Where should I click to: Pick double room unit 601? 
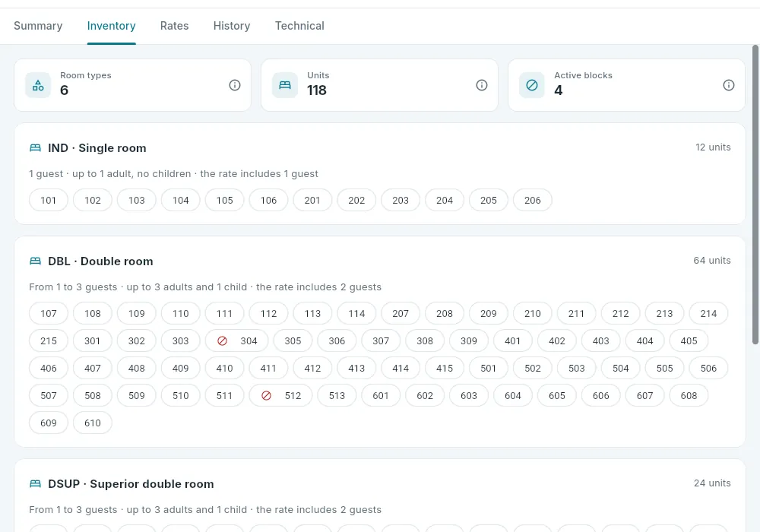click(x=381, y=396)
